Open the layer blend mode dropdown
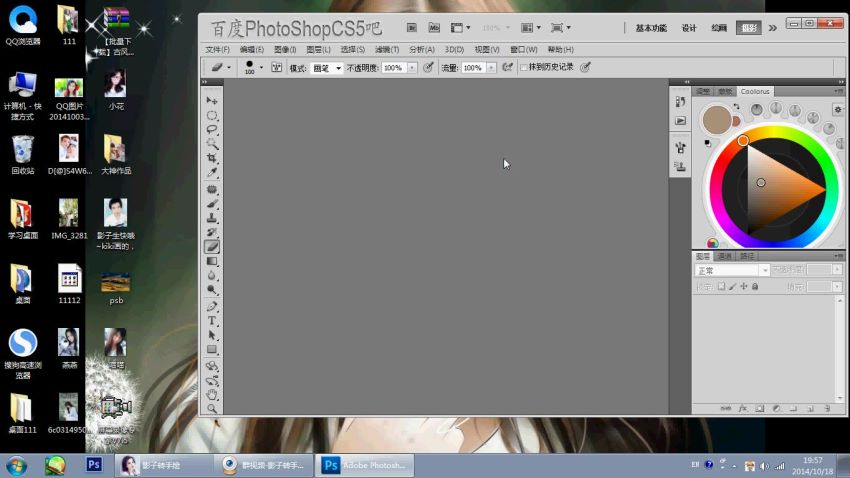Screen dimensions: 850x478 (x=732, y=270)
